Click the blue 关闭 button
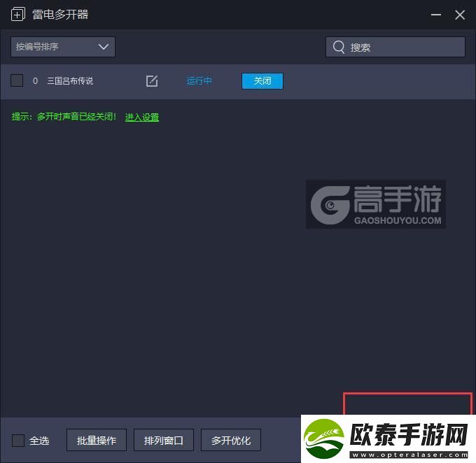The height and width of the screenshot is (463, 476). pyautogui.click(x=262, y=81)
